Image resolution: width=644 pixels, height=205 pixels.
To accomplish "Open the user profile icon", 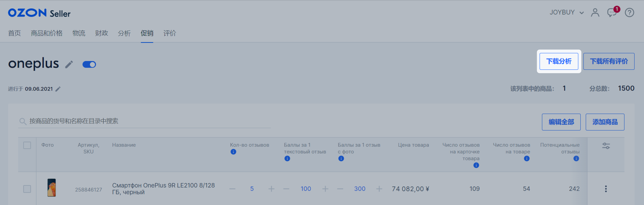I will click(x=595, y=12).
